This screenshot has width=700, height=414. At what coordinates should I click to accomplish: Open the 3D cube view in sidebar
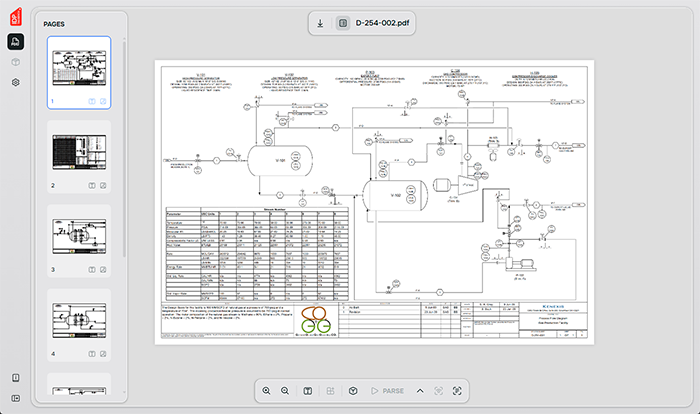(16, 62)
